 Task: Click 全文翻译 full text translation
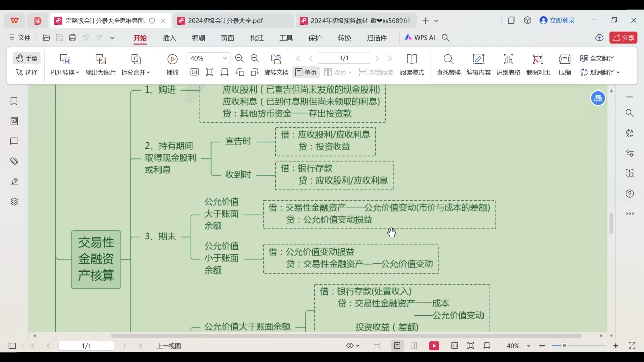point(597,58)
